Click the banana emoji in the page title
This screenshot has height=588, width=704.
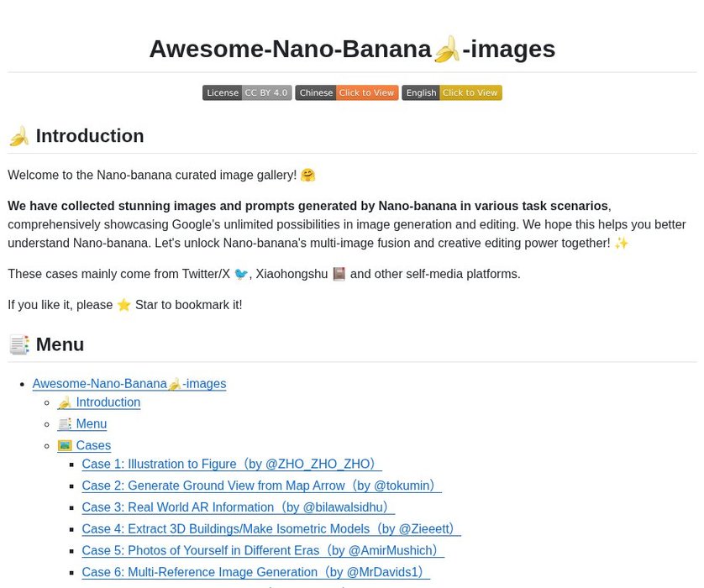[447, 50]
